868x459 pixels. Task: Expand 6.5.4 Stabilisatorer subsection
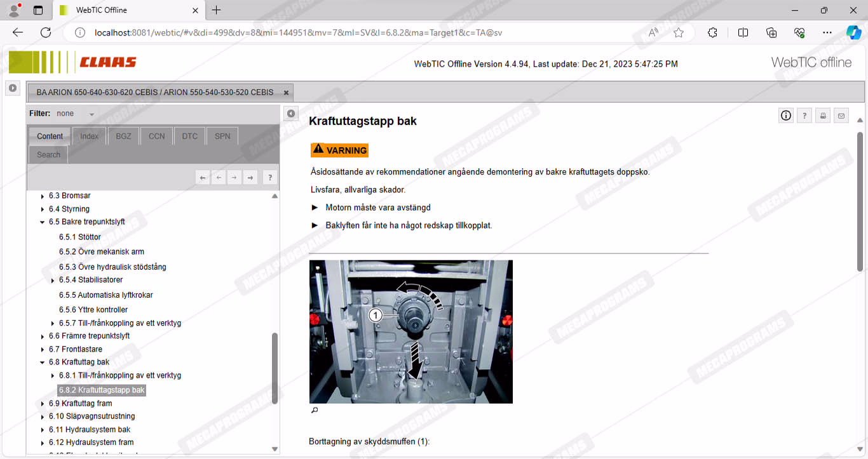(x=53, y=281)
